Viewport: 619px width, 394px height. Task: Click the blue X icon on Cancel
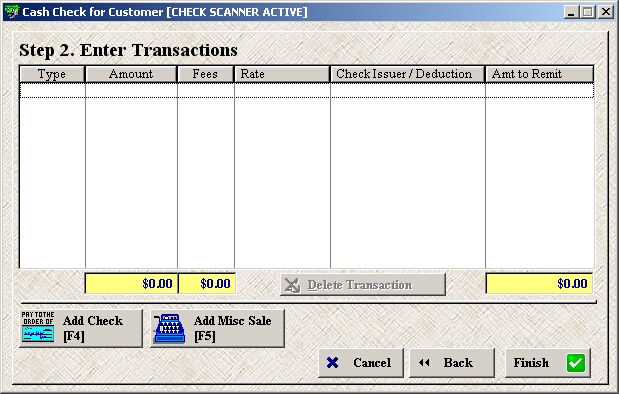pos(332,362)
